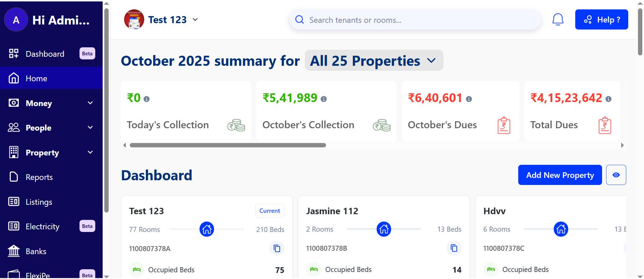Click info icon beside October's Collection amount
This screenshot has height=279, width=644.
324,99
